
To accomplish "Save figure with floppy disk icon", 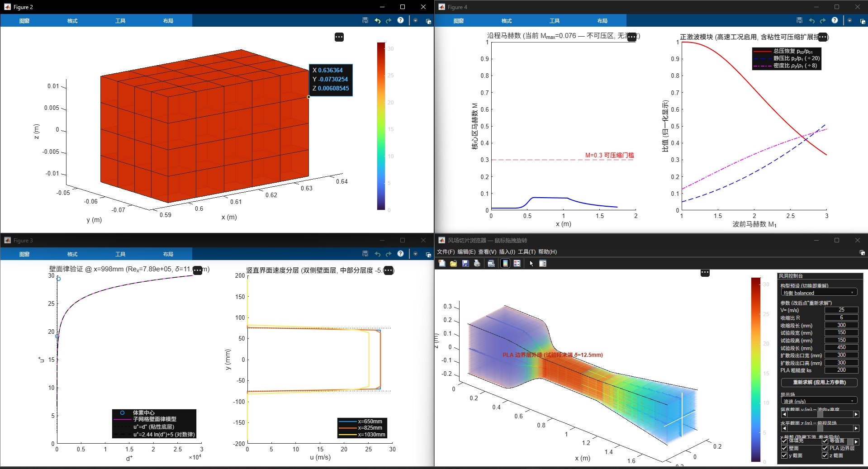I will (x=465, y=263).
